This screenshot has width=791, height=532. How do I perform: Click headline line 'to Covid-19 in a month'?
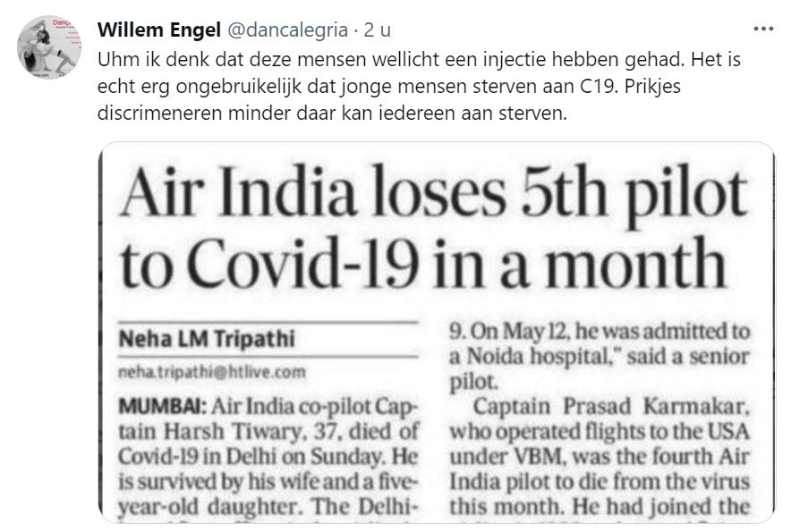(422, 265)
